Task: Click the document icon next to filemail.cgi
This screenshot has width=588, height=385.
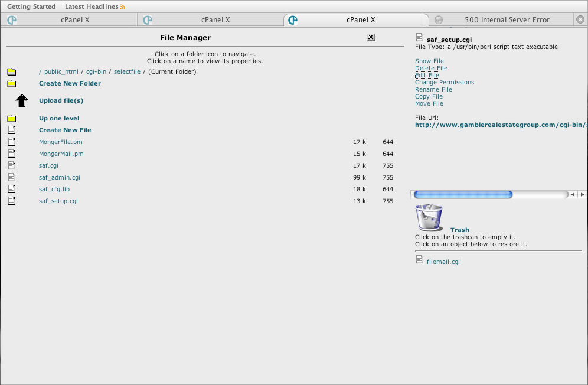Action: coord(420,260)
